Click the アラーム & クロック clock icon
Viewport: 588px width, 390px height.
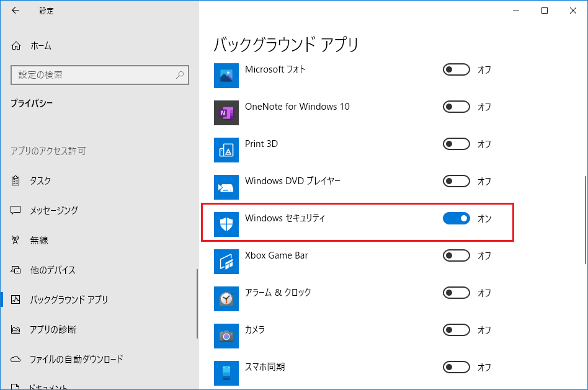pos(226,298)
